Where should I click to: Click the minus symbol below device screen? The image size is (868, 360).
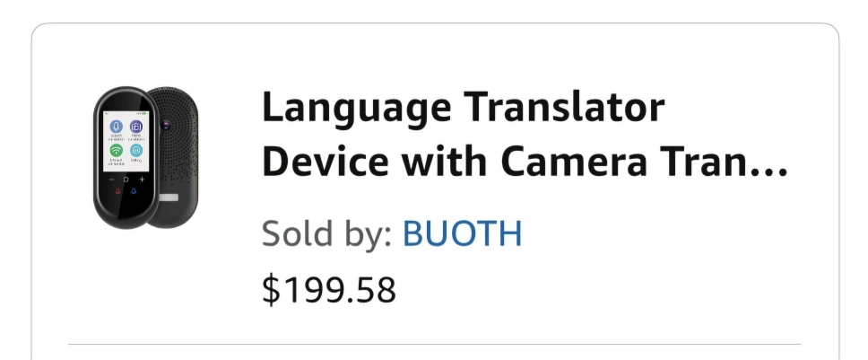[111, 180]
